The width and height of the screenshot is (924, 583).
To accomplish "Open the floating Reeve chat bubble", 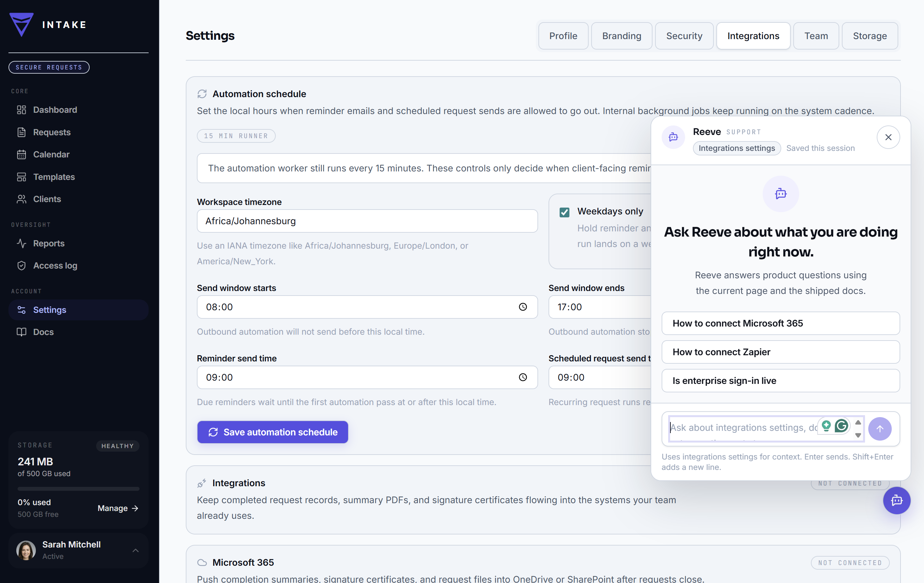I will (896, 501).
